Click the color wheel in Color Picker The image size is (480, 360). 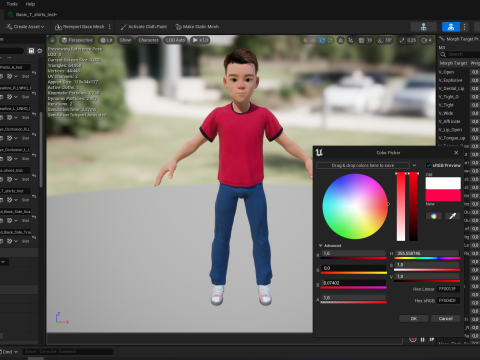(x=355, y=206)
